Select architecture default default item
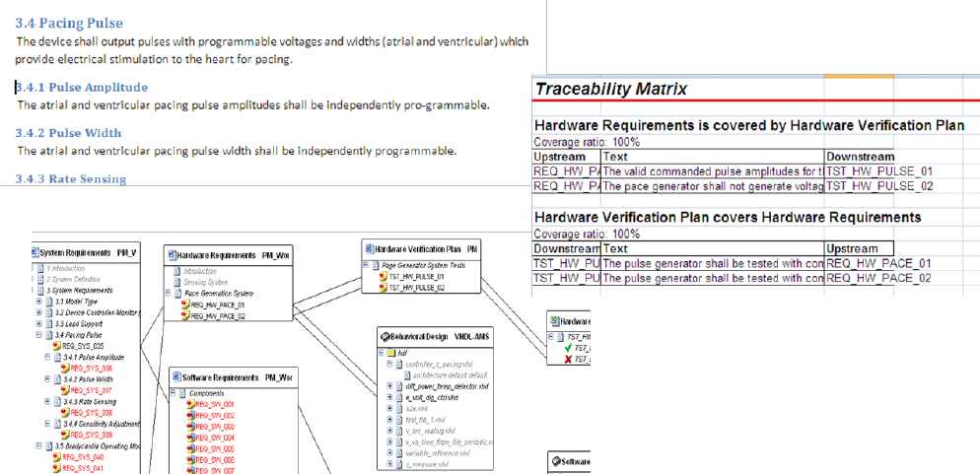 coord(450,375)
